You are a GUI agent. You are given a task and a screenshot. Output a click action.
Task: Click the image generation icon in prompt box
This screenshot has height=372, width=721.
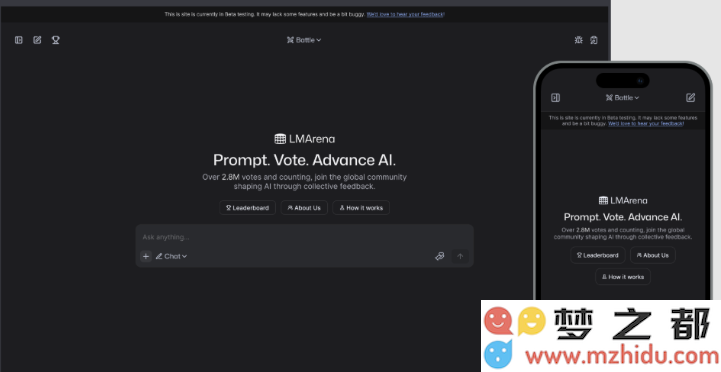[x=440, y=256]
